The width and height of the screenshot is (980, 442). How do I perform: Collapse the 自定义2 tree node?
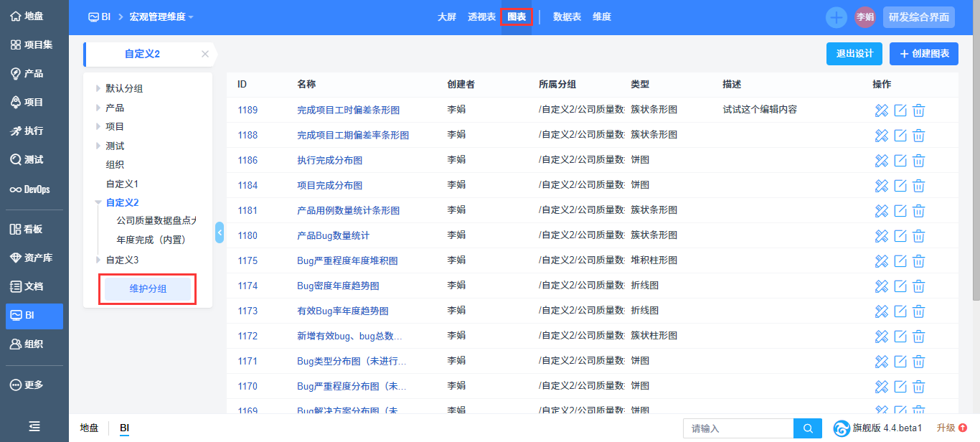pos(98,203)
